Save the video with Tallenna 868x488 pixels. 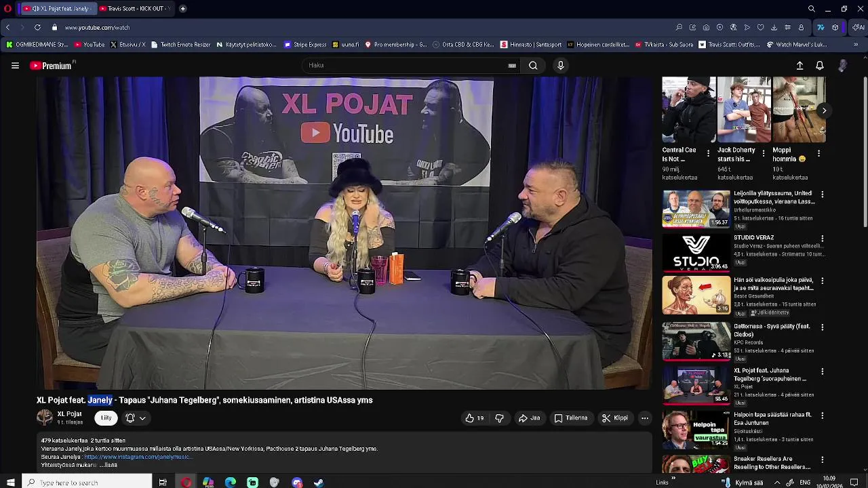coord(571,418)
